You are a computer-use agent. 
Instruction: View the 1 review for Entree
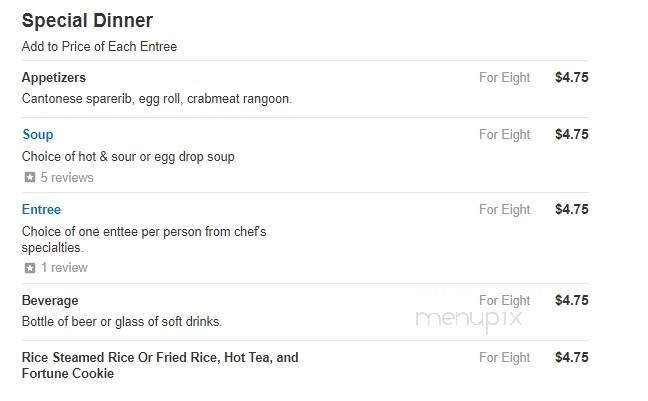(x=63, y=268)
